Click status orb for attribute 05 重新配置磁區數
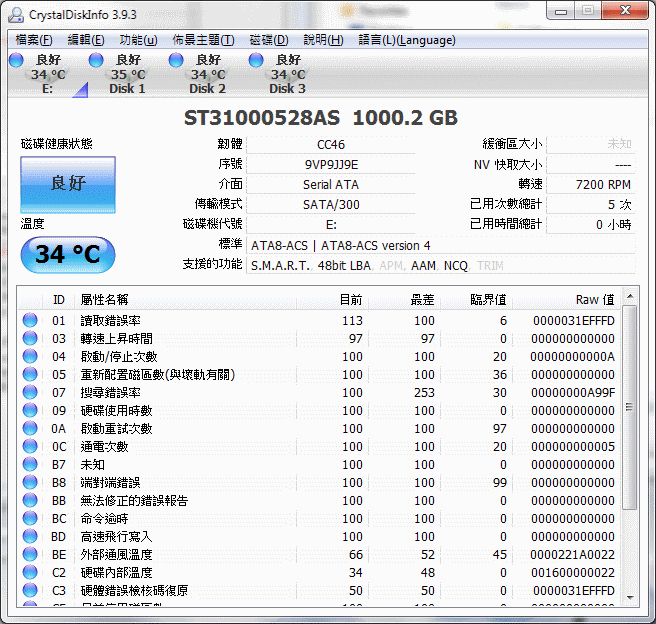 (30, 374)
